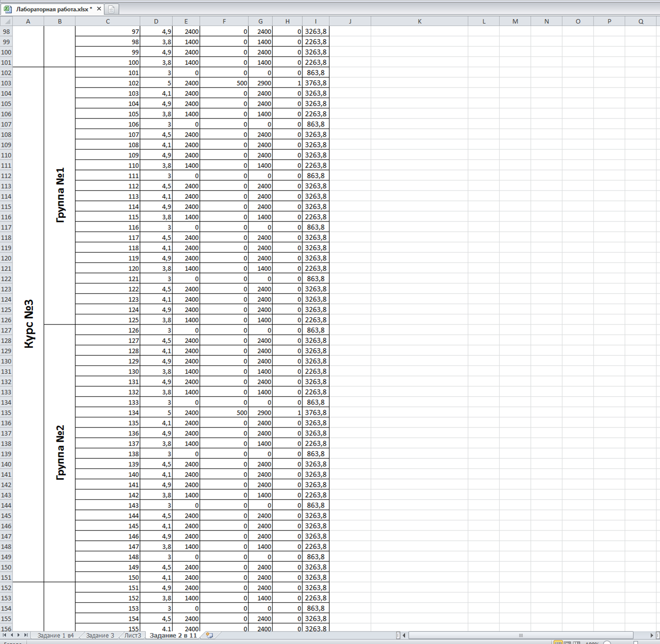
Task: Switch to the Задание 1 в4 sheet
Action: click(56, 635)
